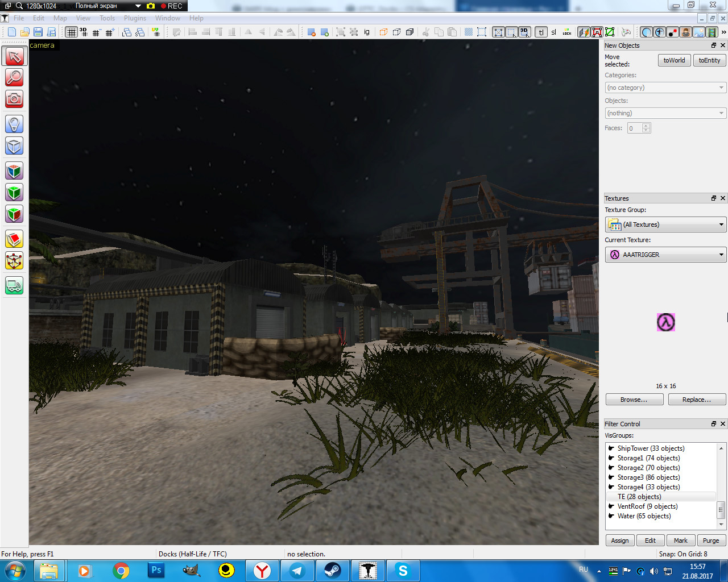Save the current map
The width and height of the screenshot is (728, 582).
(x=38, y=32)
